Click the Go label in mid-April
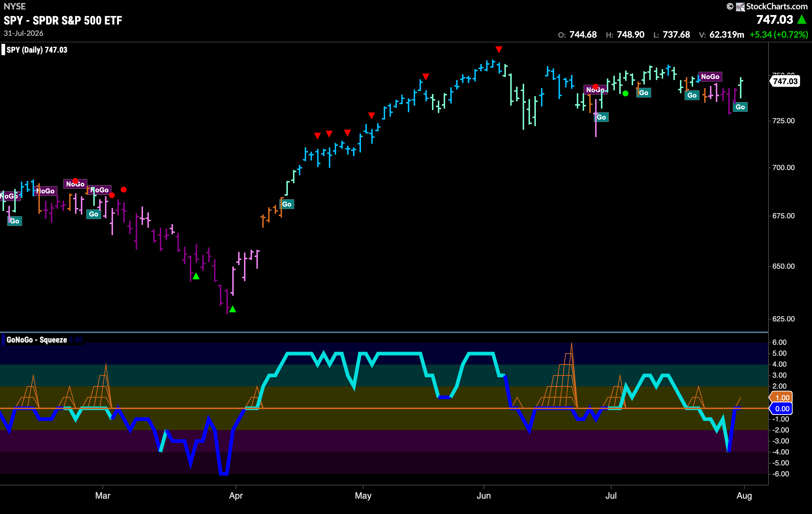This screenshot has height=514, width=812. tap(287, 204)
